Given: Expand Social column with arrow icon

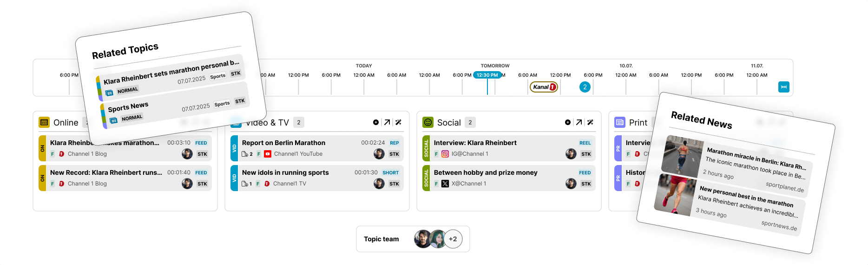Looking at the screenshot, I should (x=579, y=122).
